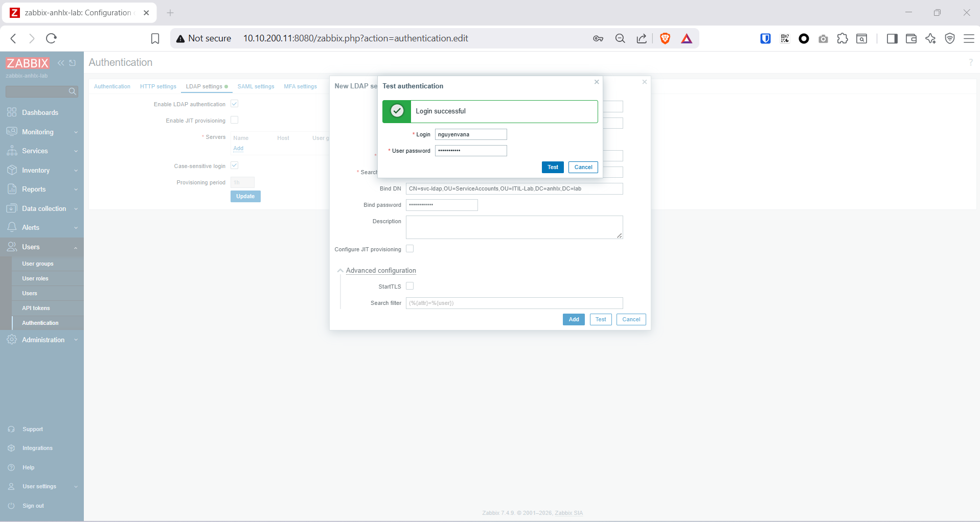Screen dimensions: 980x522
Task: Click the sidebar search magnifier icon
Action: point(72,91)
